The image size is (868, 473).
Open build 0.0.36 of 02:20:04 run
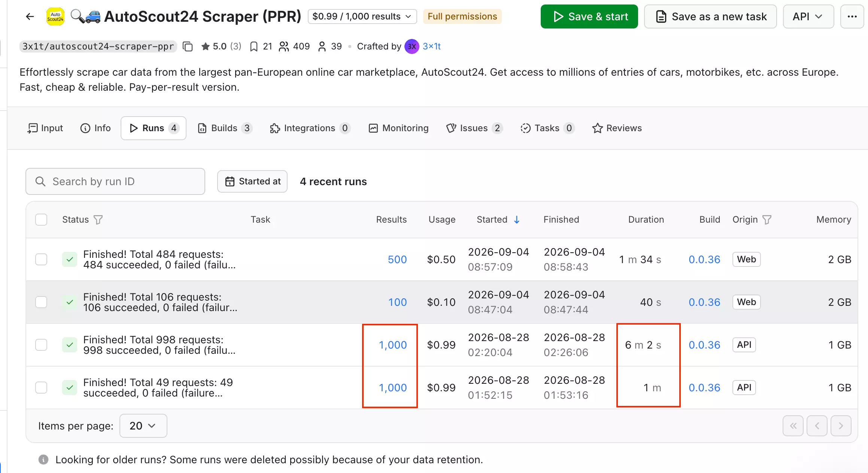coord(704,345)
